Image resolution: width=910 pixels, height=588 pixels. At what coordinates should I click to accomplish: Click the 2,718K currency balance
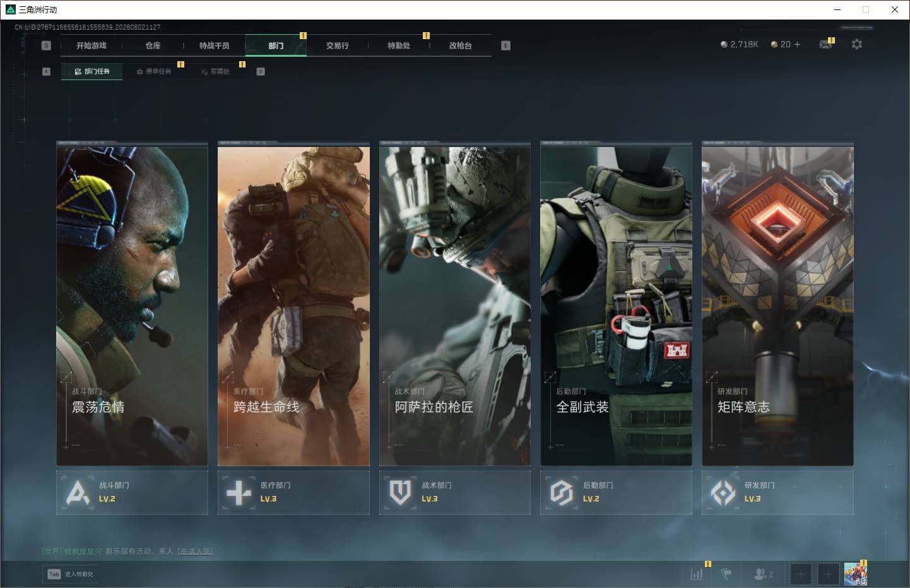(744, 44)
